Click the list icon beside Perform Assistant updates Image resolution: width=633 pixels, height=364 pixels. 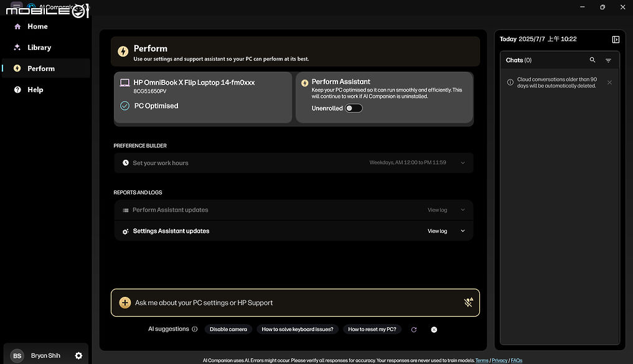click(126, 210)
